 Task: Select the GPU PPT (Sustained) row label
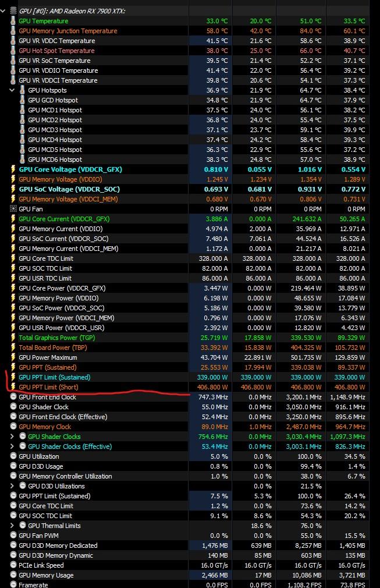(47, 367)
